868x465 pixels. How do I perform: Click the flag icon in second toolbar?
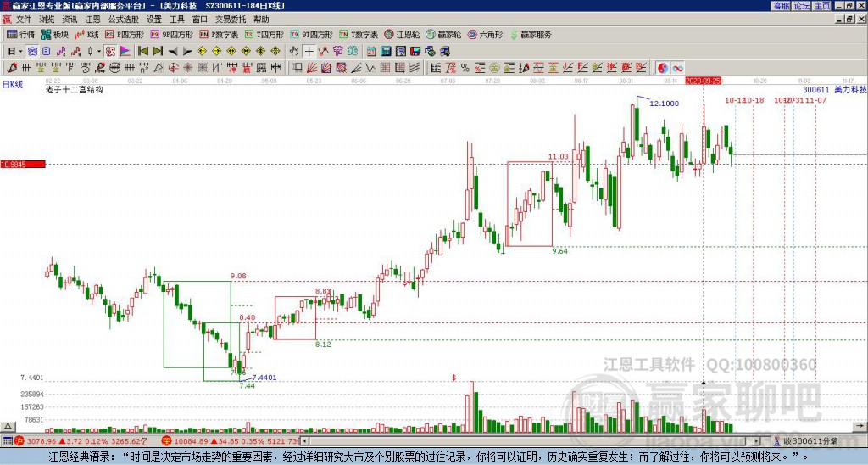click(125, 51)
